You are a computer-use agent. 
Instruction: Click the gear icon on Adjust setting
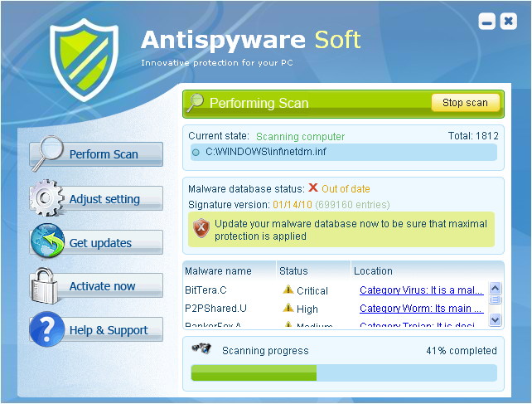46,198
